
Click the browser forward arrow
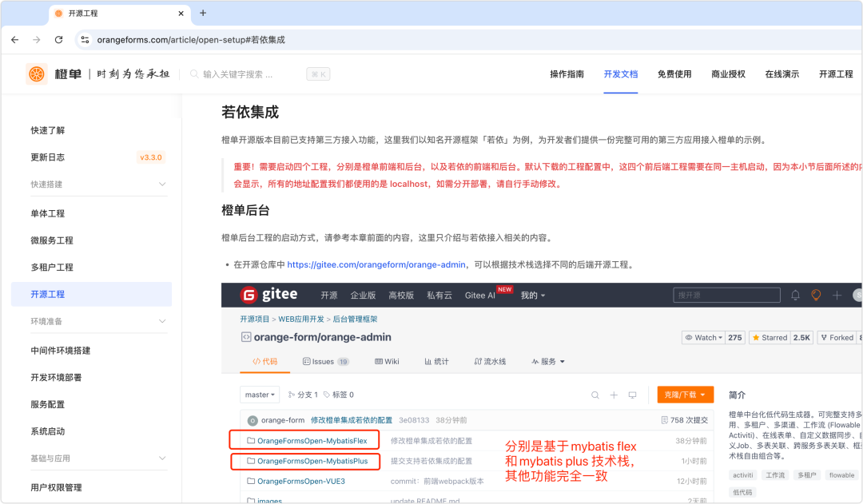pos(36,40)
